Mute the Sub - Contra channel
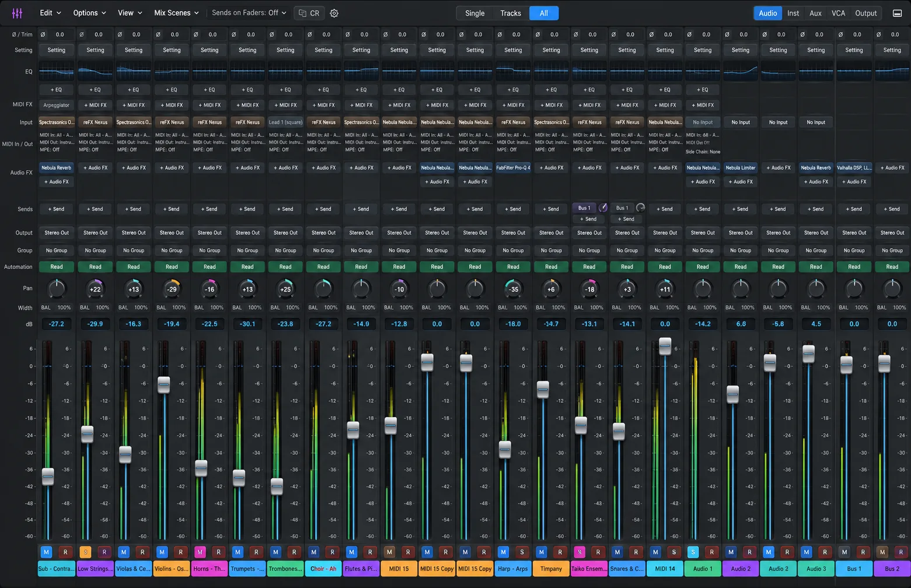 pos(46,552)
